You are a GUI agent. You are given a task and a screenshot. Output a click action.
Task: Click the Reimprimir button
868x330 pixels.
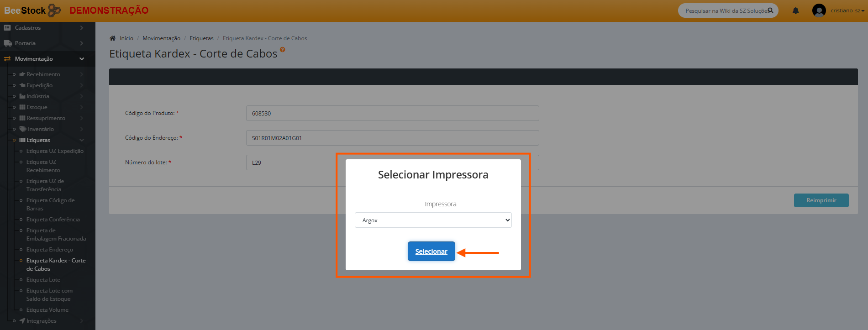coord(821,200)
